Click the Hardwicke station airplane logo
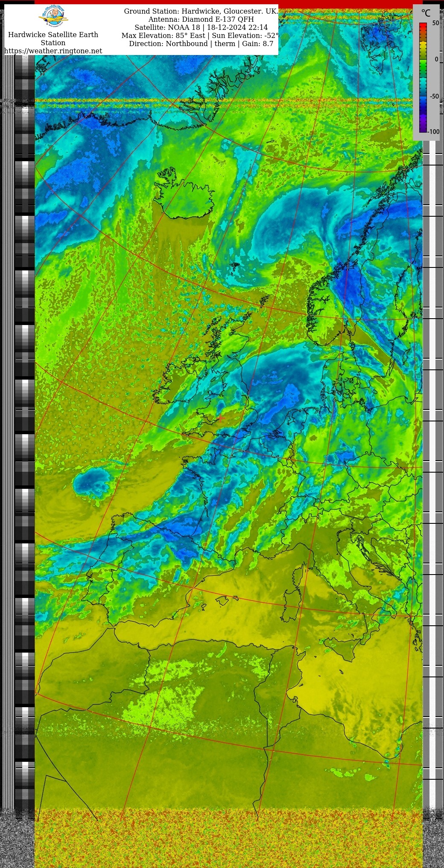 [x=53, y=17]
